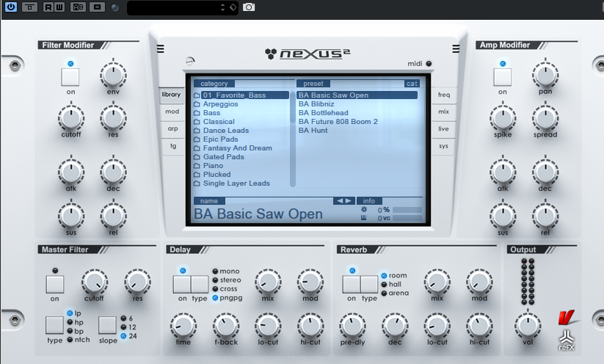
Task: Click the Filter Modifier cutoff knob
Action: pos(71,117)
